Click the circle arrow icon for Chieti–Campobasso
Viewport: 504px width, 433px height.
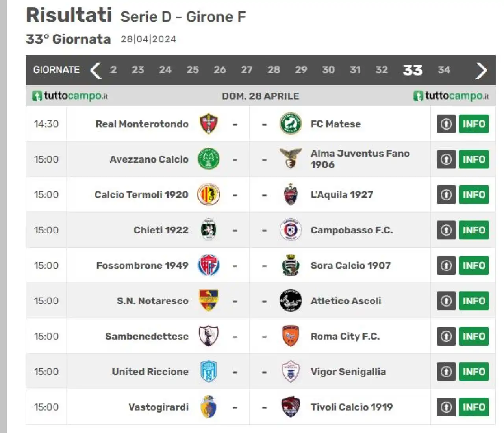446,230
